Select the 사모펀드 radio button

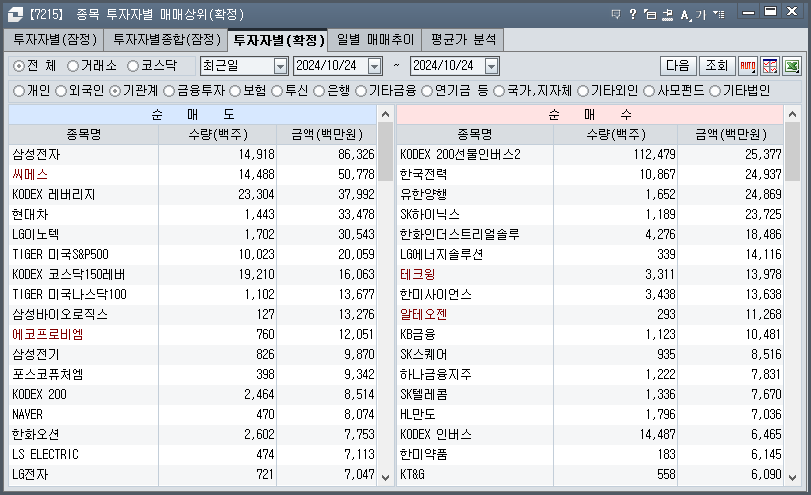coord(649,91)
